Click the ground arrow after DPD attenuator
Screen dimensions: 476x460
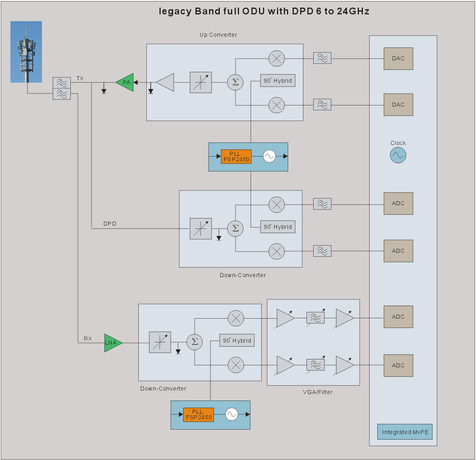(219, 235)
